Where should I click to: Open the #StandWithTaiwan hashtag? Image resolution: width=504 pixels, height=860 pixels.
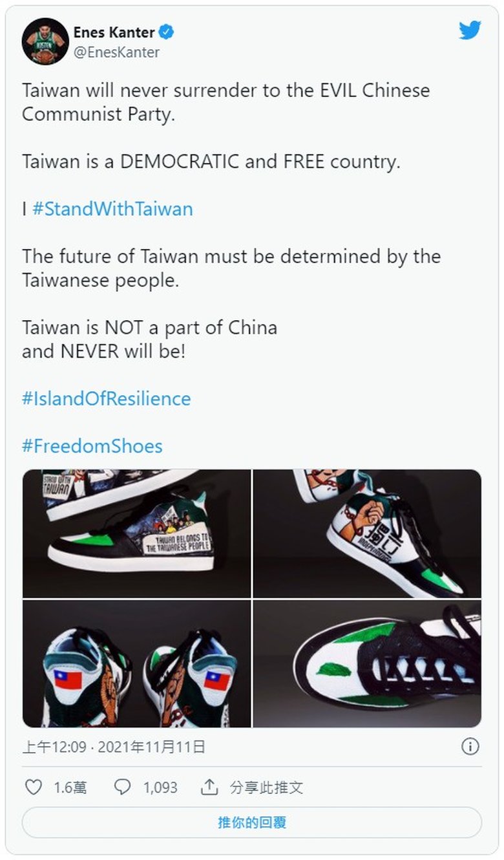[112, 210]
